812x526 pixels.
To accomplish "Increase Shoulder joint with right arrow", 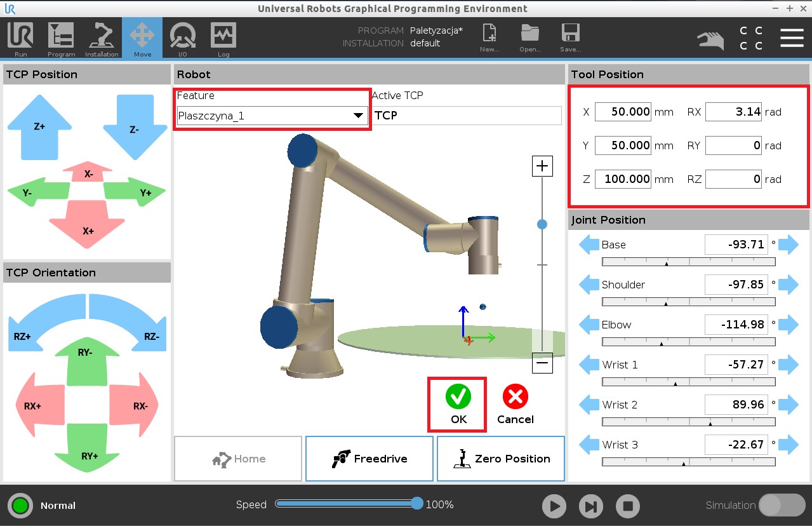I will point(789,285).
